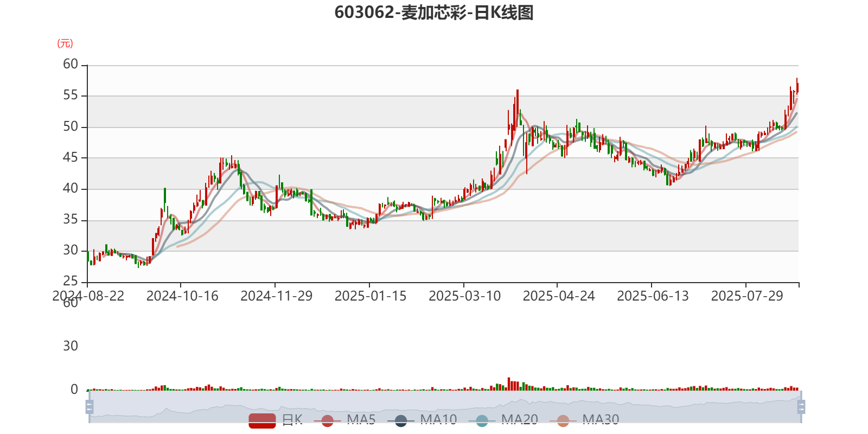868x434 pixels.
Task: Click the 2025-07-29 date axis label
Action: pyautogui.click(x=747, y=296)
